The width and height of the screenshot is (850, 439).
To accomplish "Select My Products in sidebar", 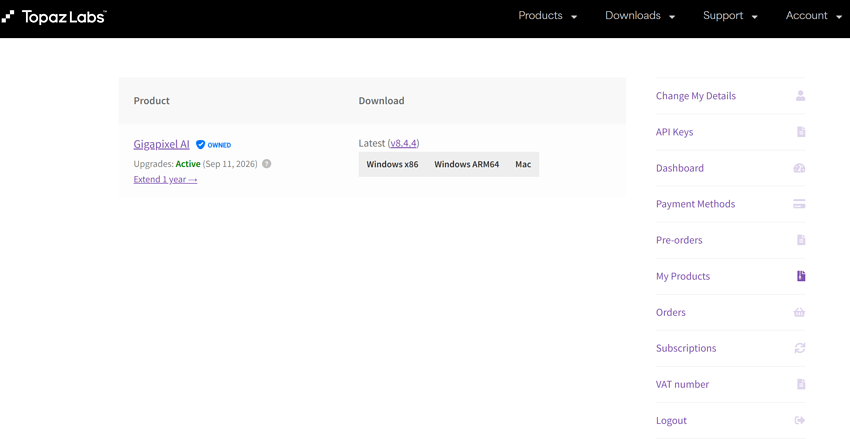I will (683, 276).
